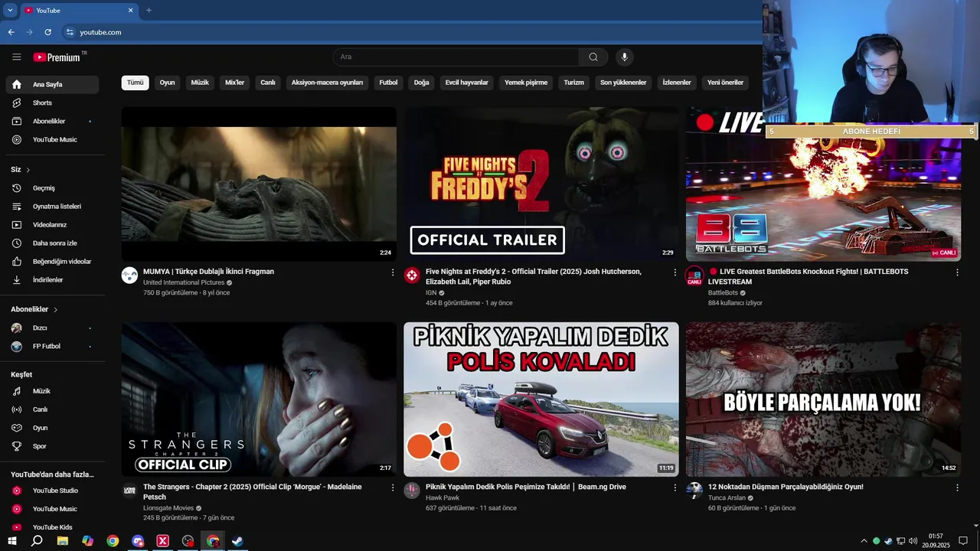Open more options for The Strangers clip
Screen dimensions: 980x551
[393, 487]
